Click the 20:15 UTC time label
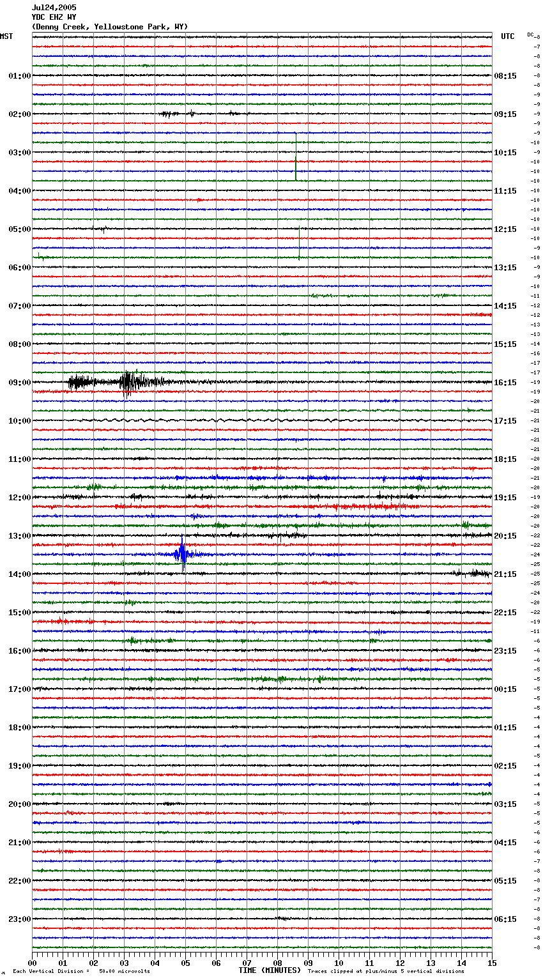543x980 pixels. [x=505, y=536]
